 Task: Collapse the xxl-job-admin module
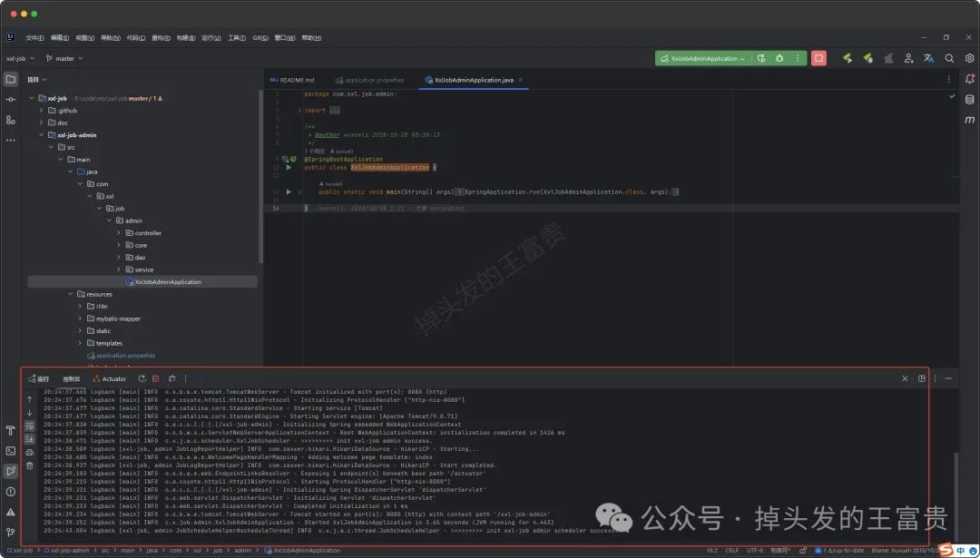click(42, 135)
